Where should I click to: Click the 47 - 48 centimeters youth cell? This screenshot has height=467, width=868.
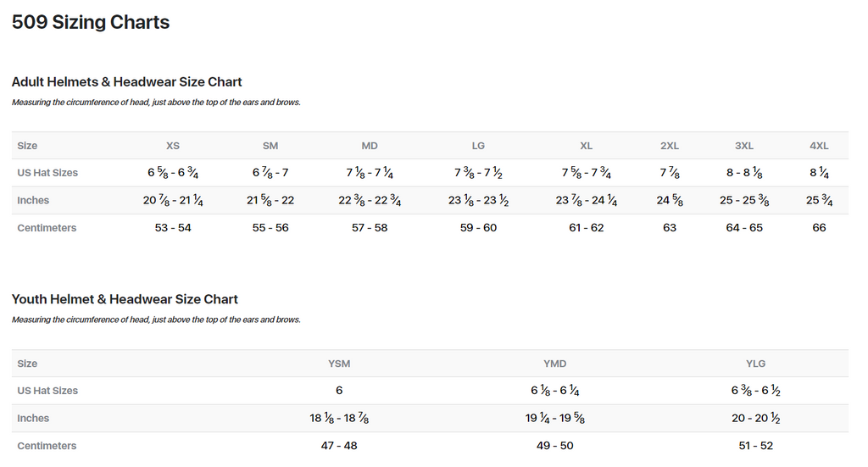pos(339,446)
